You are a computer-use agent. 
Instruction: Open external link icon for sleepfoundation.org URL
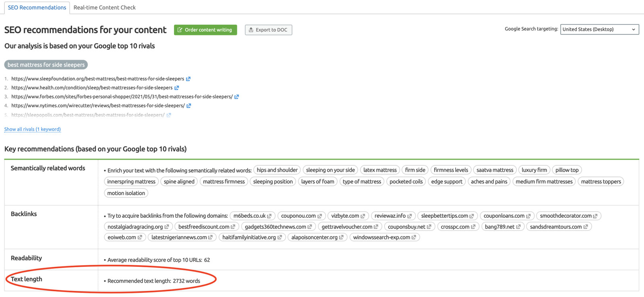(188, 79)
